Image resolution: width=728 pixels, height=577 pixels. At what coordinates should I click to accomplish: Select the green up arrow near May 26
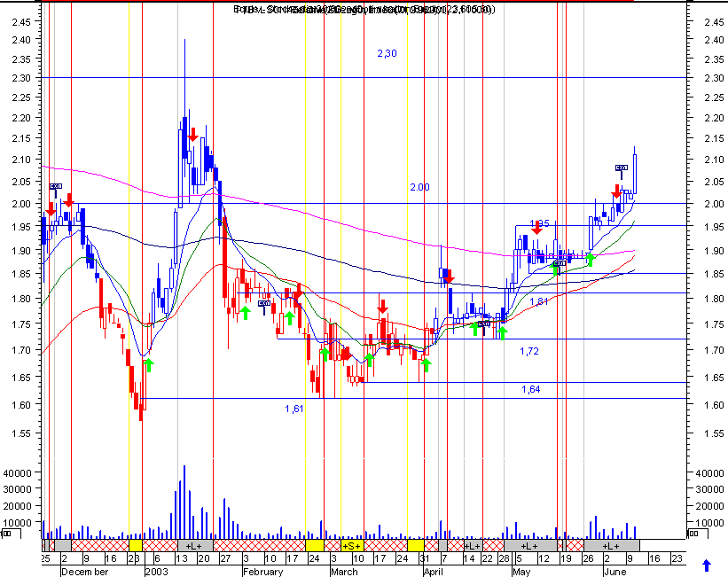point(590,260)
